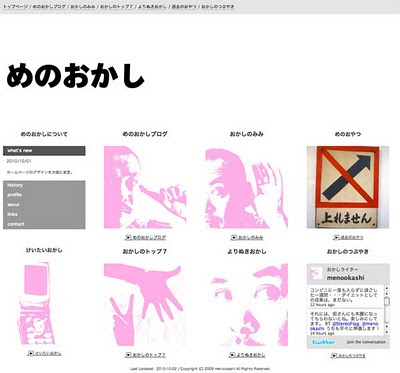Click the Twitter widget scroll up arrow
Image resolution: width=400 pixels, height=373 pixels.
point(387,287)
